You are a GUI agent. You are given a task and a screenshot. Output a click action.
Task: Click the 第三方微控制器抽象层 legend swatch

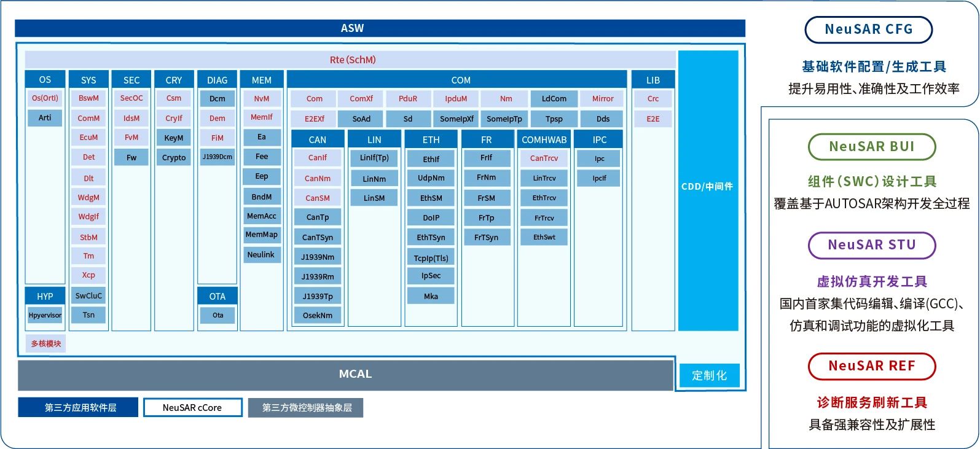click(x=305, y=408)
